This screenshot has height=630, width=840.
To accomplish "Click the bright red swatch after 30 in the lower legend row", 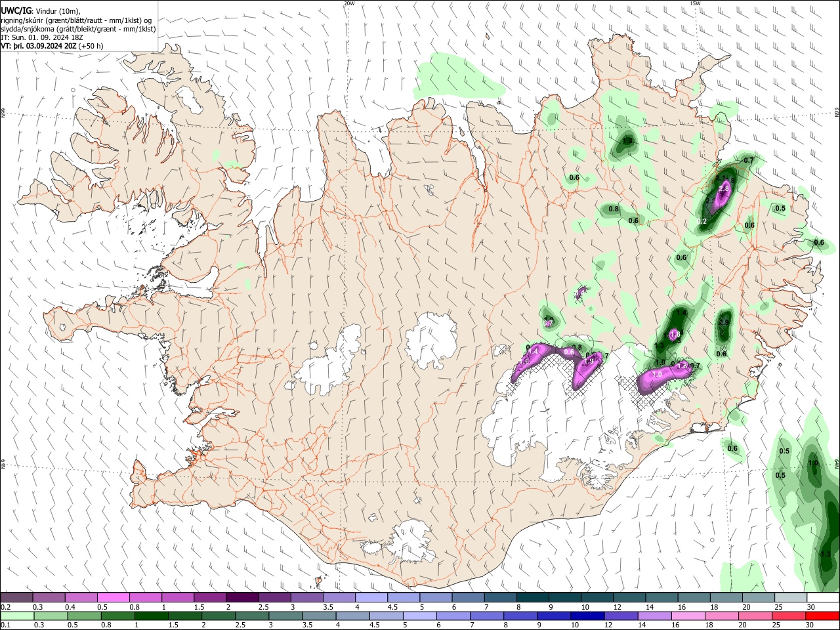I will point(822,616).
